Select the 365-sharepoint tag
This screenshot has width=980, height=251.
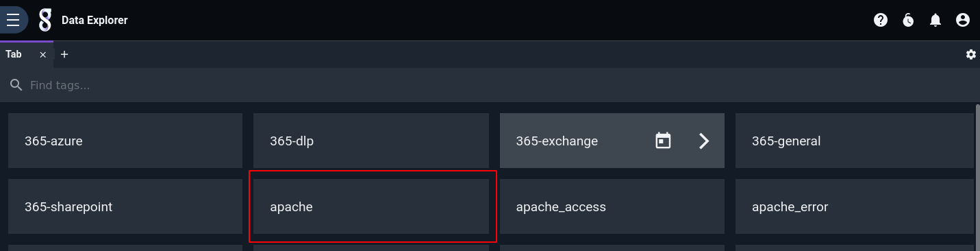[x=125, y=206]
